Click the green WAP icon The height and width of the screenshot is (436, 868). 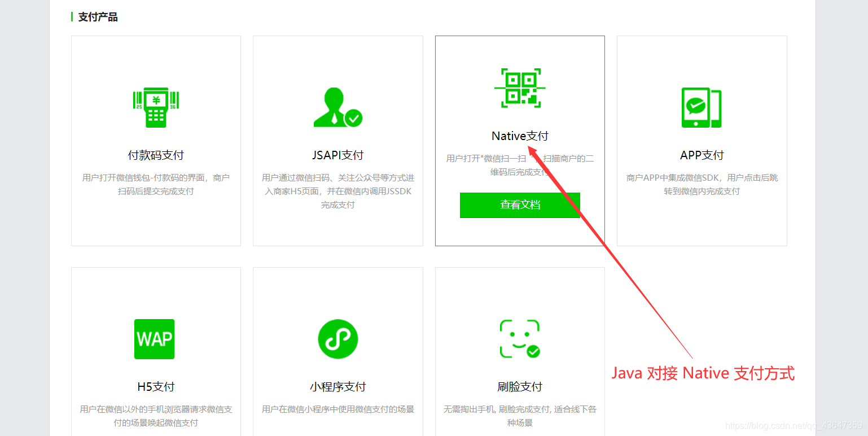(154, 339)
